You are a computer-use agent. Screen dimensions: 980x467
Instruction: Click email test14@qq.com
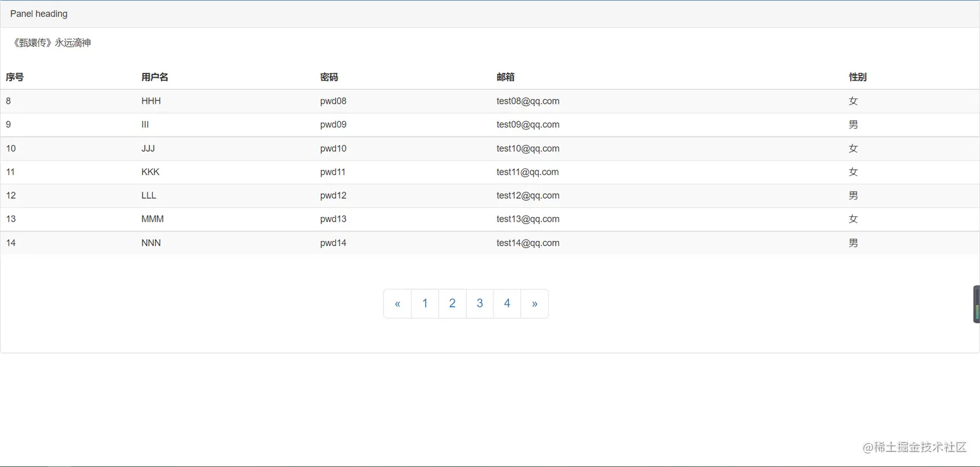click(528, 243)
